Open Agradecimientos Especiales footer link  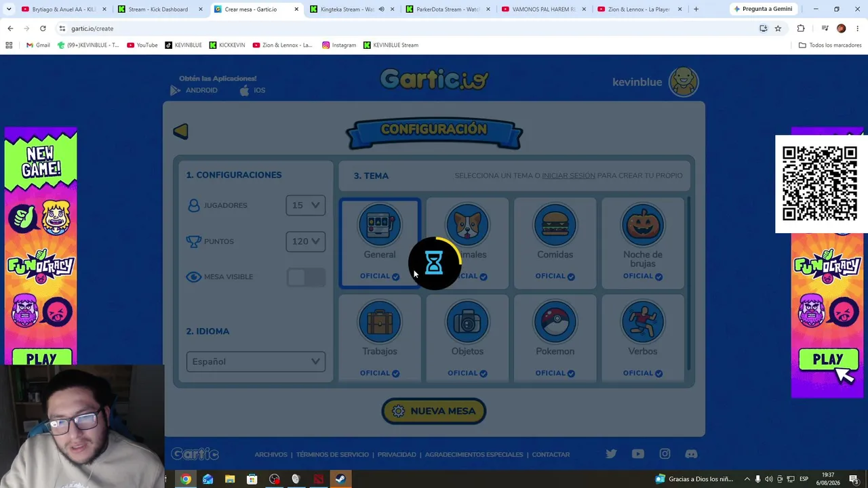coord(474,454)
